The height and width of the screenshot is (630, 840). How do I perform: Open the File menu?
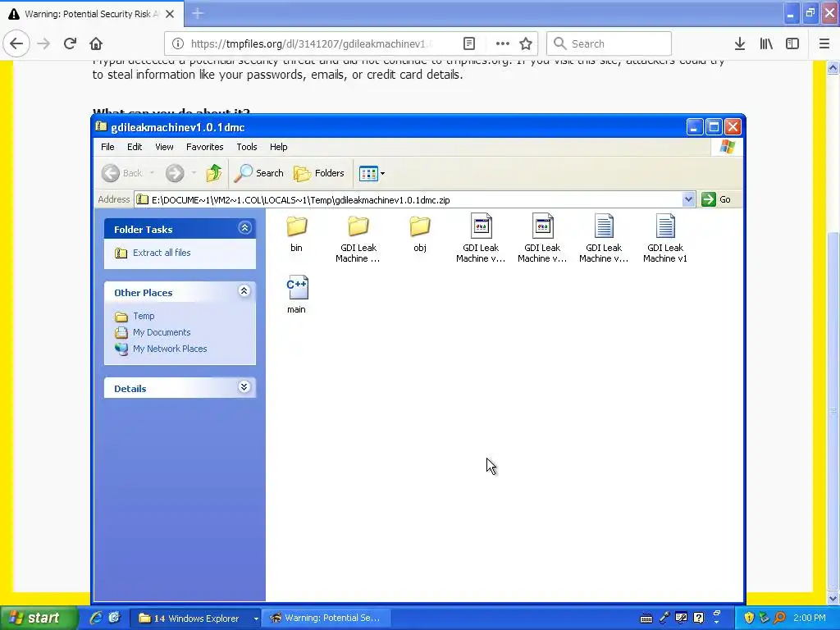coord(107,147)
